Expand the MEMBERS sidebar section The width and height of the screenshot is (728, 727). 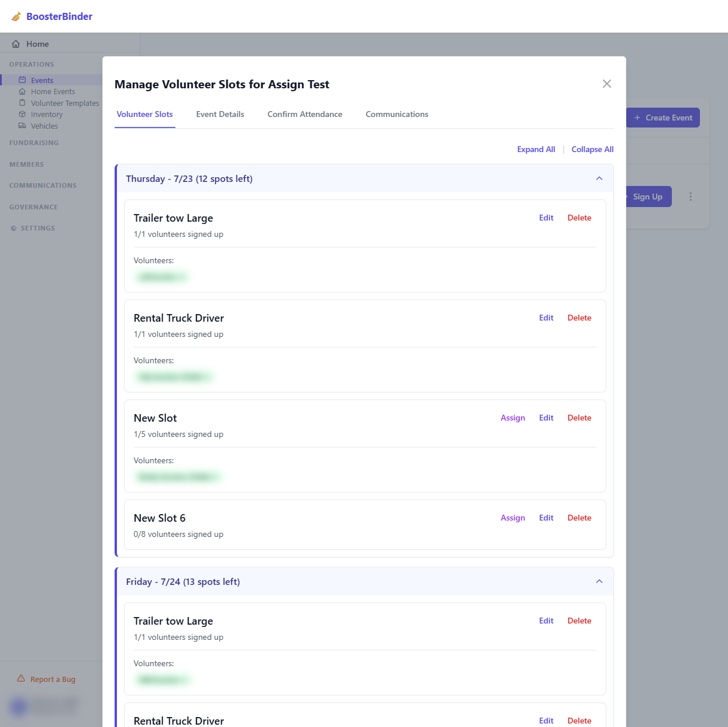pyautogui.click(x=26, y=164)
